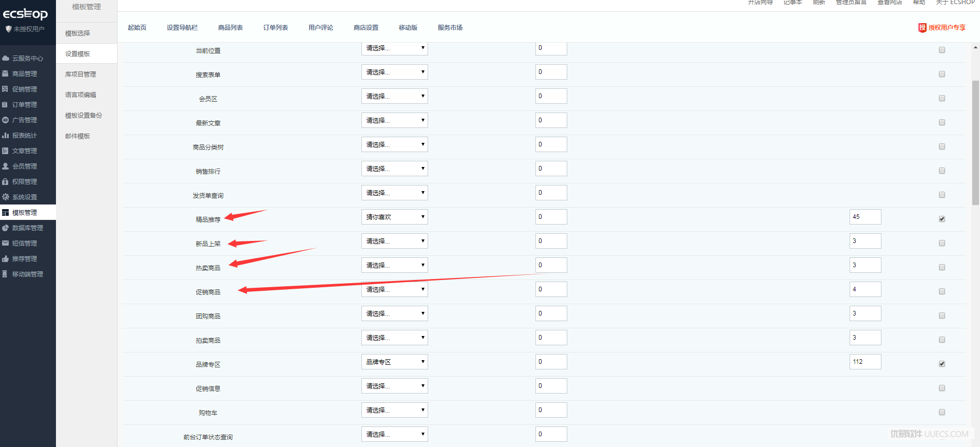The height and width of the screenshot is (447, 980).
Task: Click the 促销管理 sidebar icon
Action: pyautogui.click(x=6, y=89)
